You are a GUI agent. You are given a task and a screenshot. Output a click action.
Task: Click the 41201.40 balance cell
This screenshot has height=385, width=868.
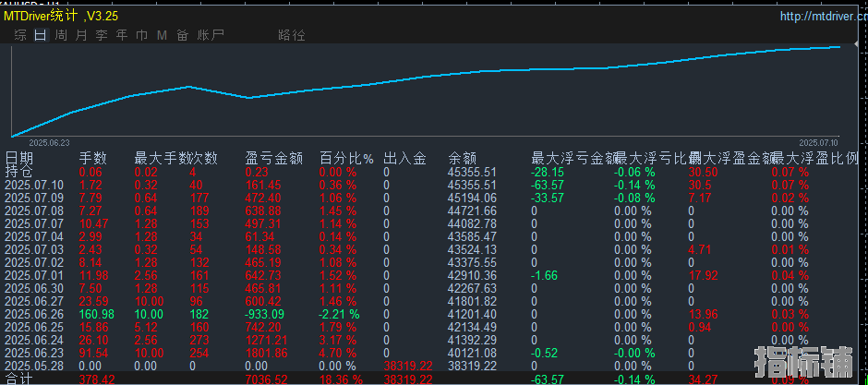[472, 314]
